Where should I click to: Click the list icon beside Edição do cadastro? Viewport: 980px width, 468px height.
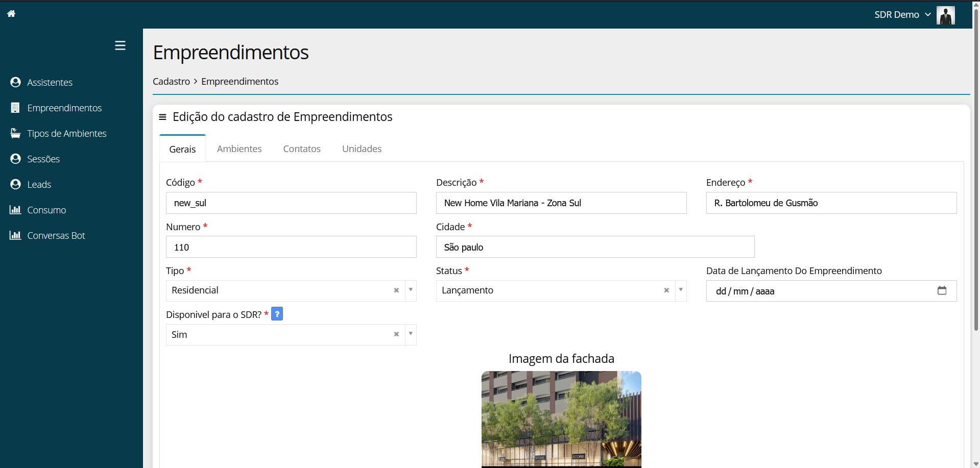click(x=162, y=117)
